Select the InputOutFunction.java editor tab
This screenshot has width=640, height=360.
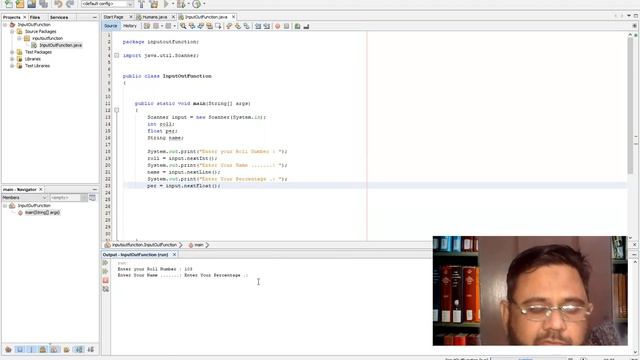[206, 17]
